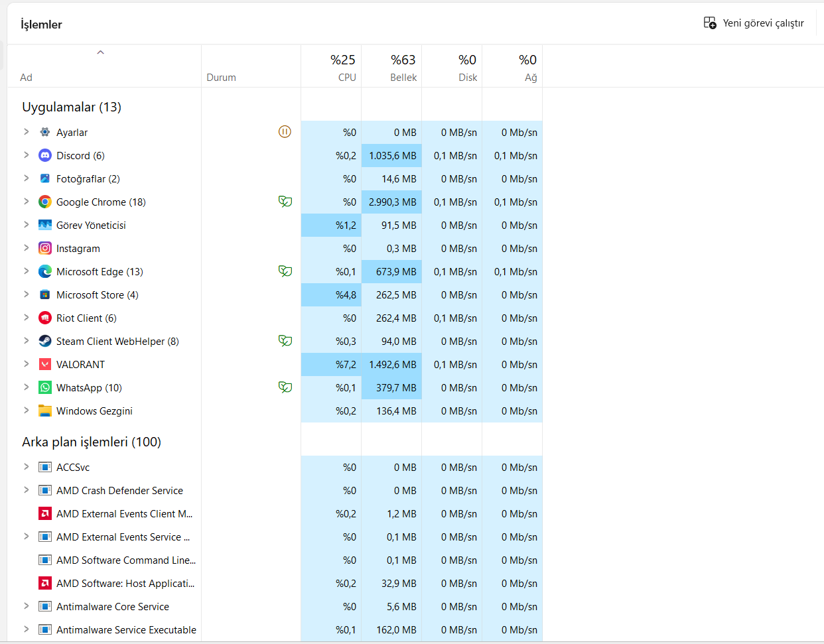Click the Discord app icon

(45, 155)
